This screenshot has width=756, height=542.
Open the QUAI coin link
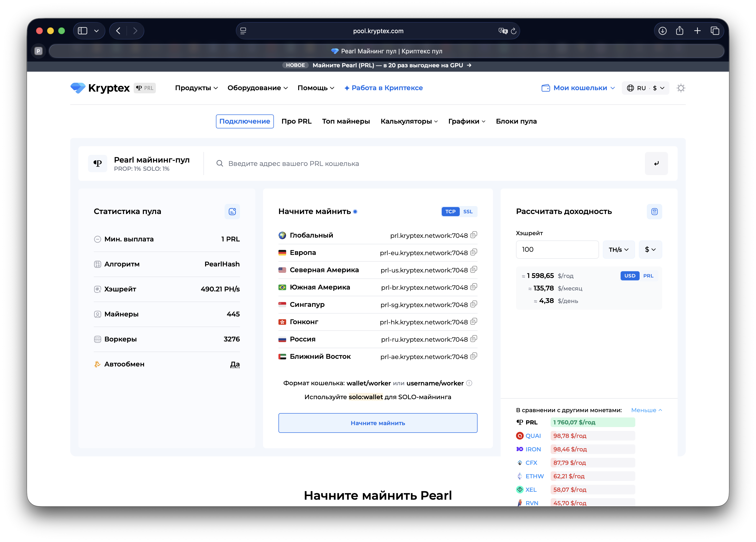(x=533, y=436)
